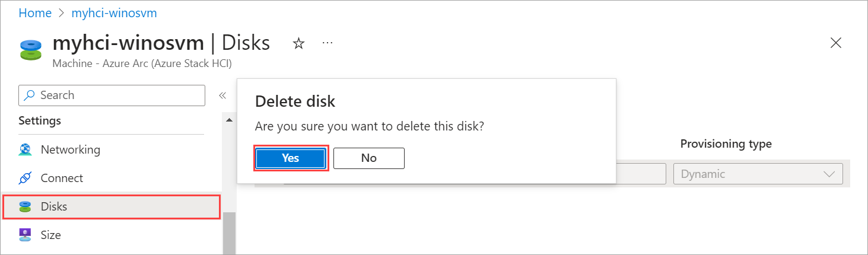Click the magnifier icon in Search
The width and height of the screenshot is (868, 255).
click(x=30, y=95)
